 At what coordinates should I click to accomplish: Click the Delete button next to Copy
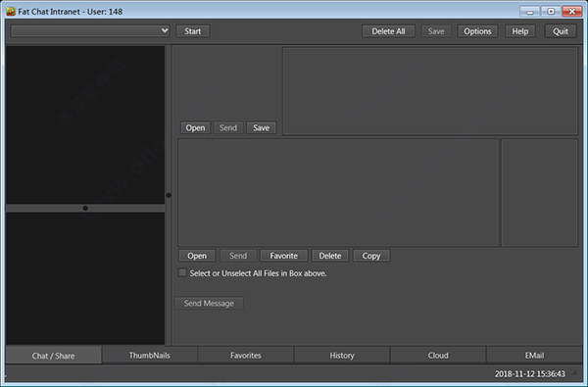tap(330, 256)
